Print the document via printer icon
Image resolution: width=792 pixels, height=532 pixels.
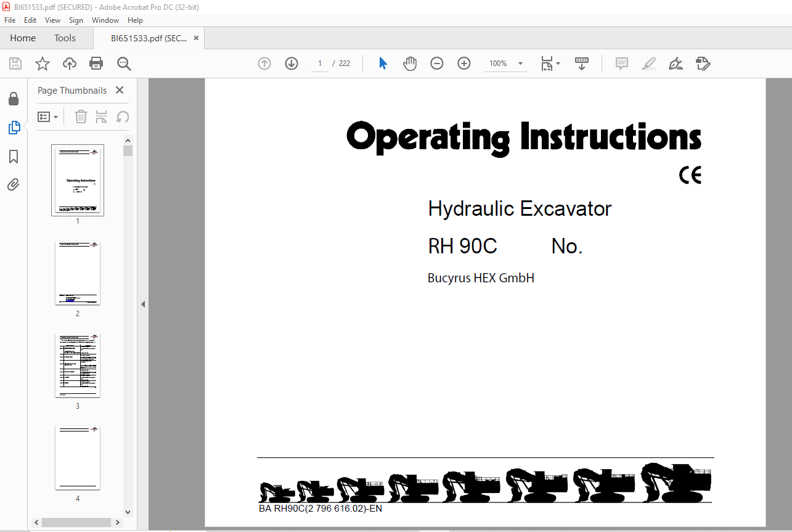96,63
